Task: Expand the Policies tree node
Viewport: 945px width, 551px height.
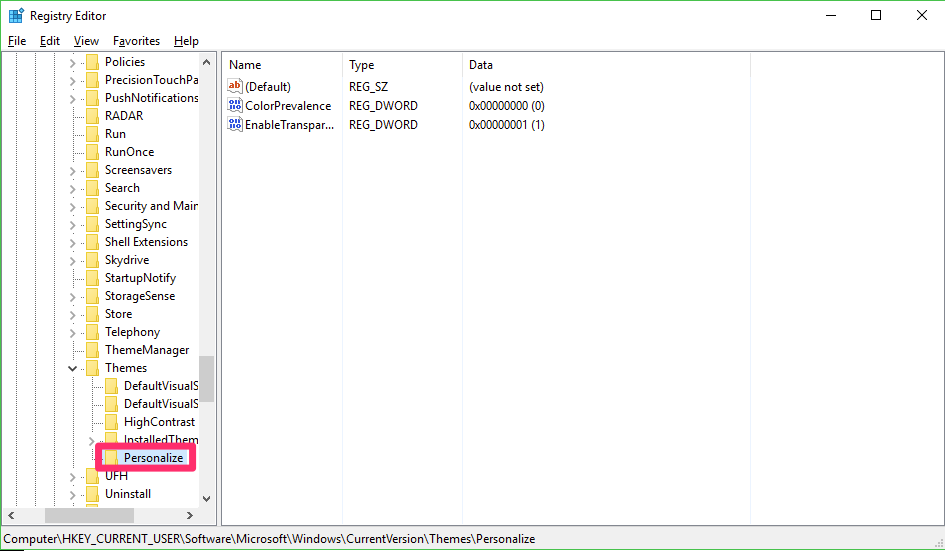Action: pyautogui.click(x=73, y=62)
